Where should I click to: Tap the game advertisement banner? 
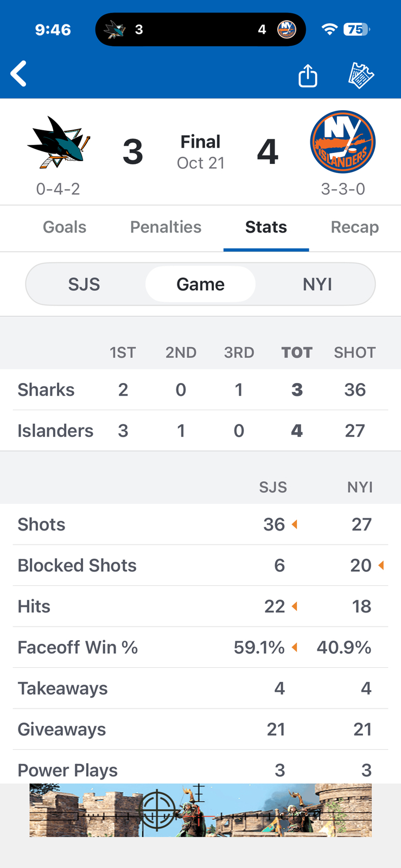point(200,810)
